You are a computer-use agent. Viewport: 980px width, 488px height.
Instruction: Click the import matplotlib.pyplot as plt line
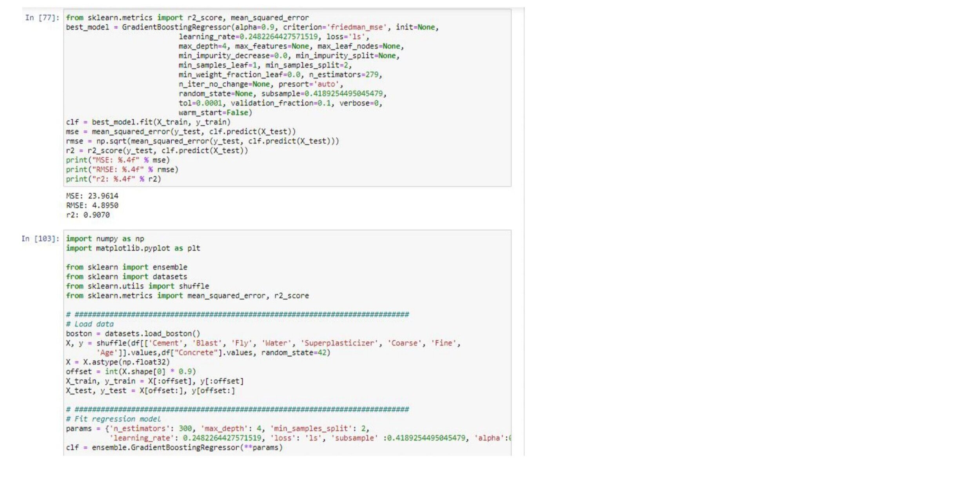tap(133, 248)
